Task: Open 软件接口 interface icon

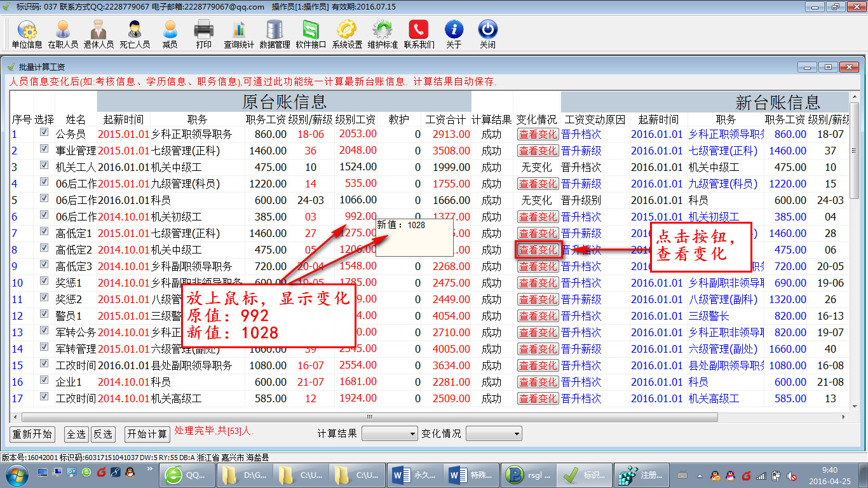Action: [311, 34]
